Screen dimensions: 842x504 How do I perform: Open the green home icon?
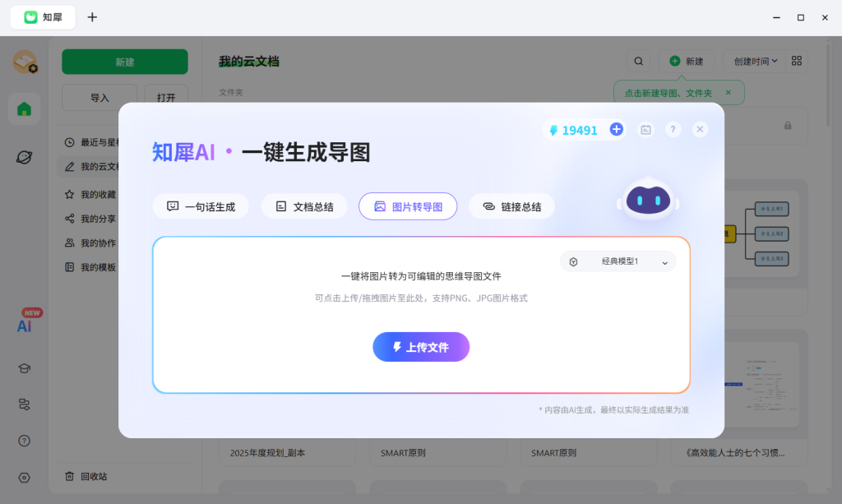(24, 109)
